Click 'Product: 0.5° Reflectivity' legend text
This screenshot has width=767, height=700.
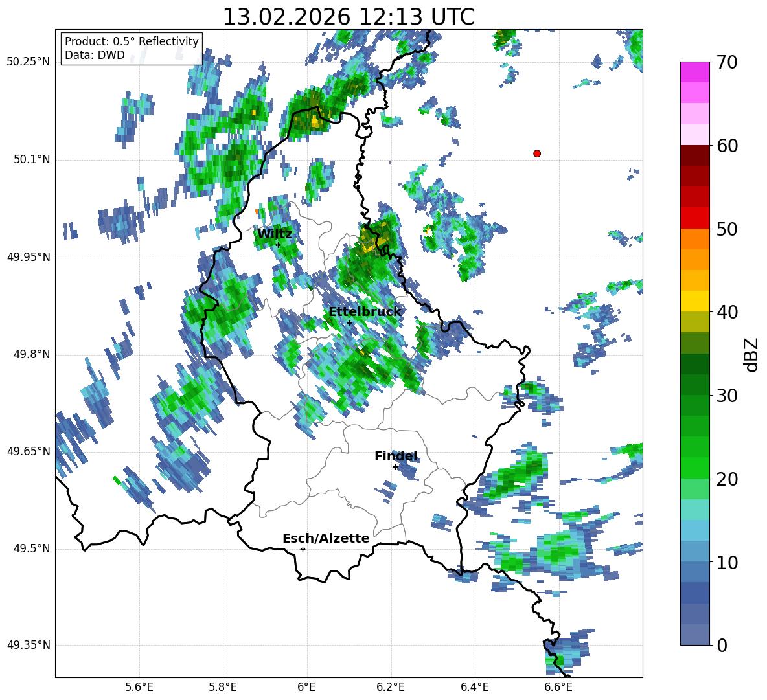point(132,41)
